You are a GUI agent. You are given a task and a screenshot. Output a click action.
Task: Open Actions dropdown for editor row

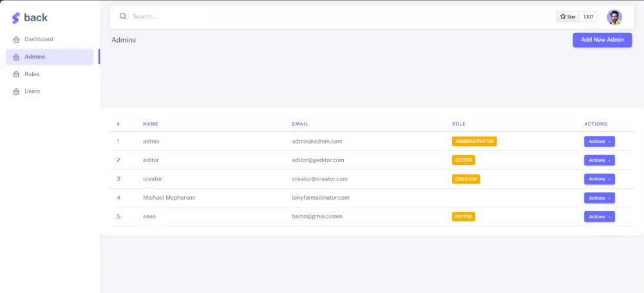(599, 160)
